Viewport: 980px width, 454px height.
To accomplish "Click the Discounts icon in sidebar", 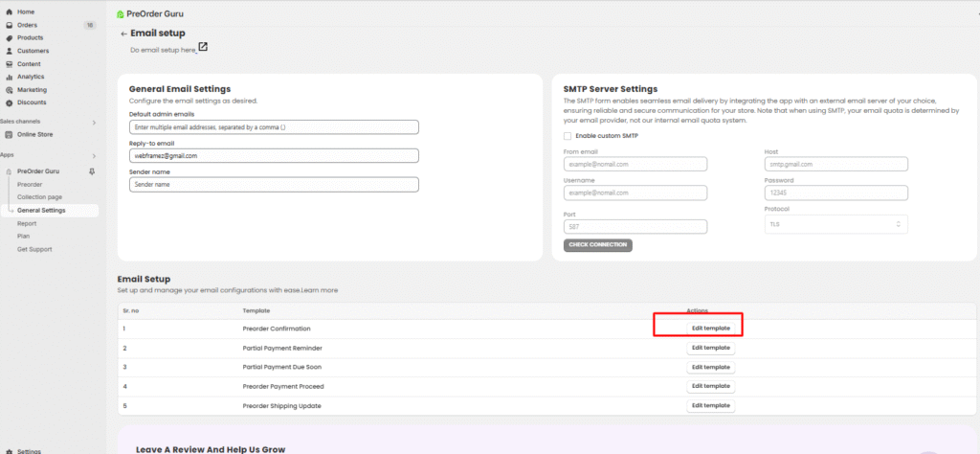I will click(x=9, y=102).
